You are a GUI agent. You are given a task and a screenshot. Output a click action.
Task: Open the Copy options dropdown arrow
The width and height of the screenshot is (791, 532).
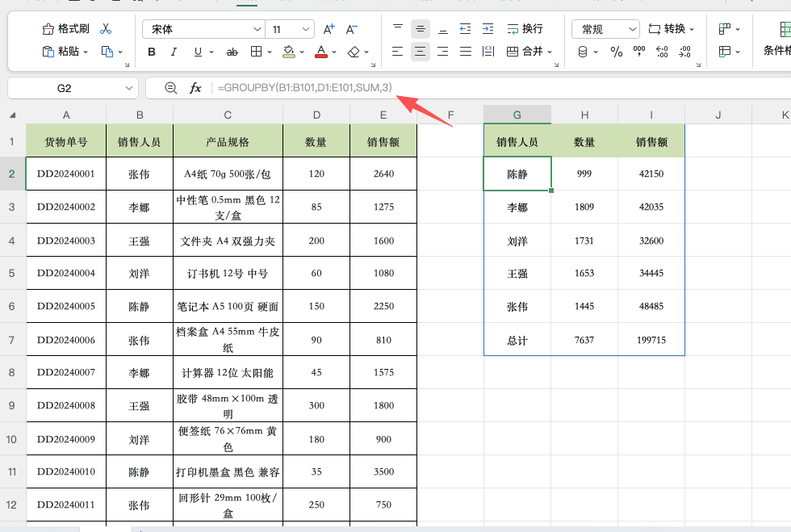[120, 52]
